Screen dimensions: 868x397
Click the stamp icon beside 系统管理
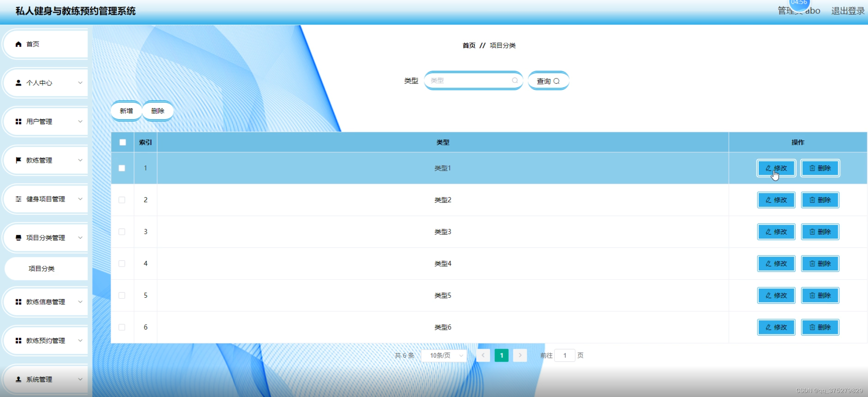(18, 379)
